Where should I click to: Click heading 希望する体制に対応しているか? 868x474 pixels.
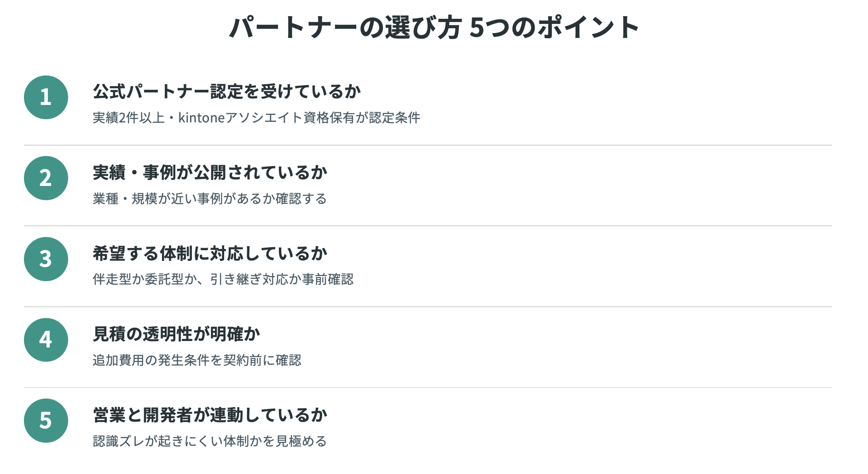(210, 254)
